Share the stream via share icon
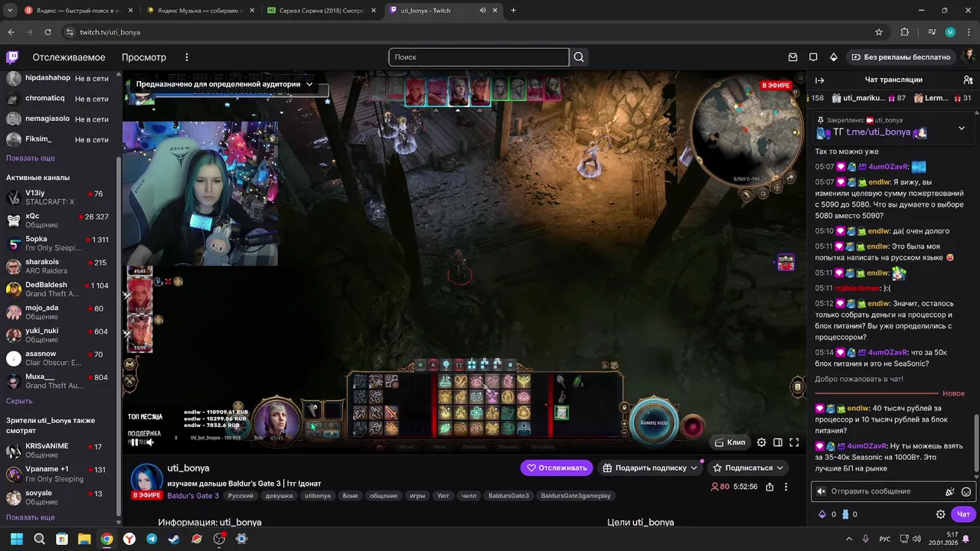 (769, 487)
